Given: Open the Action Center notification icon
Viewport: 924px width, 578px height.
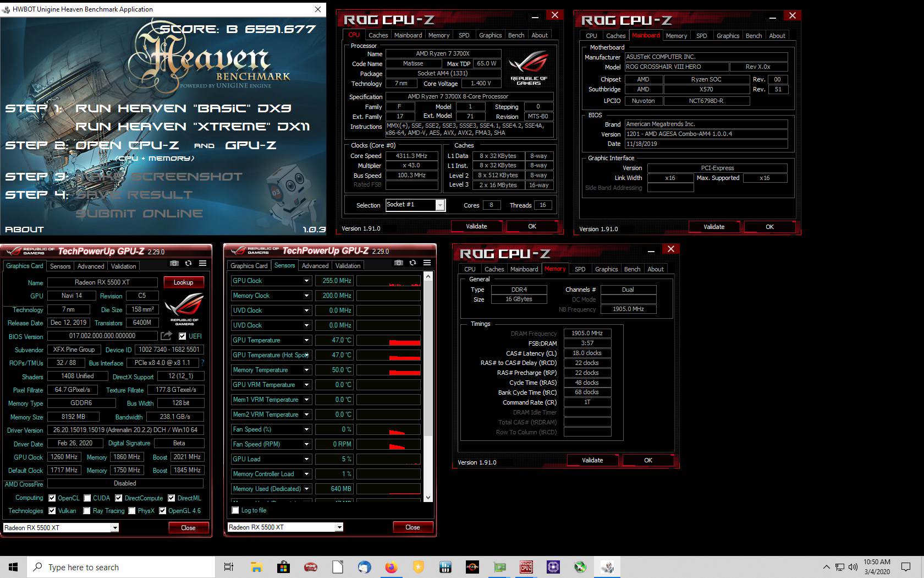Looking at the screenshot, I should [x=906, y=567].
